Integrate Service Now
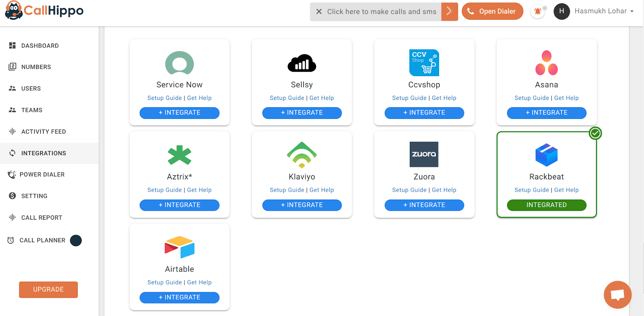The height and width of the screenshot is (316, 644). click(180, 113)
